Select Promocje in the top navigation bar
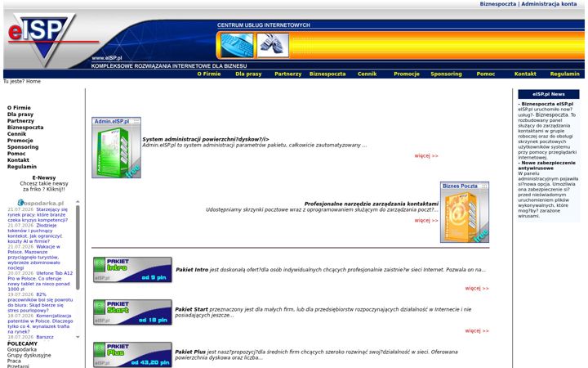 point(407,74)
